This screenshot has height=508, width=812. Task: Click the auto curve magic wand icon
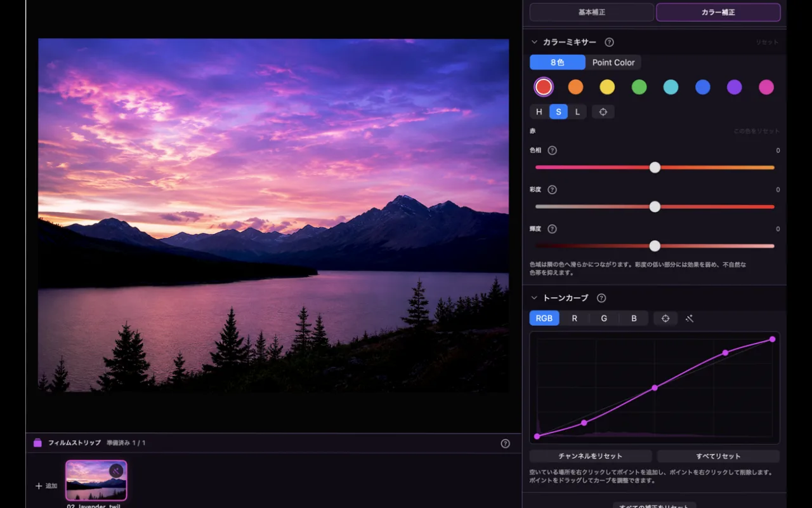pos(690,318)
